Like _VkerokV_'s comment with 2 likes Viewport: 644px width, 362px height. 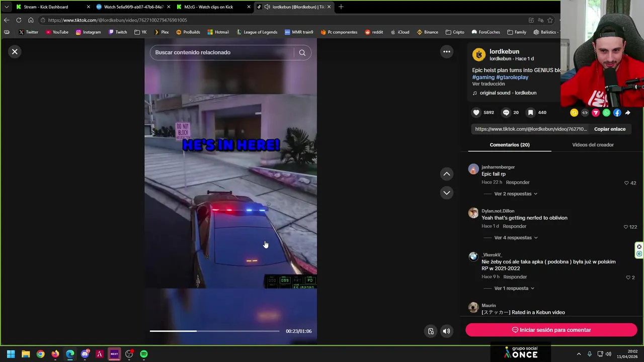[628, 278]
